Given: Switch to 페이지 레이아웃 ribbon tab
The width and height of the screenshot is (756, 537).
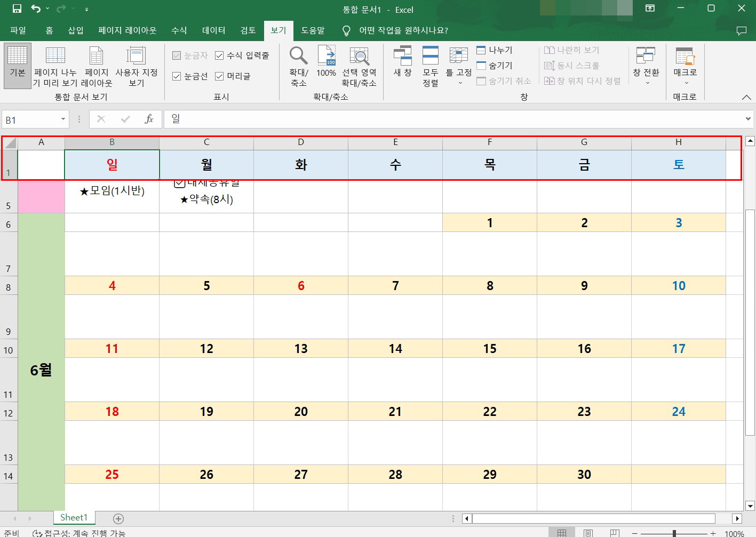Looking at the screenshot, I should [x=128, y=30].
